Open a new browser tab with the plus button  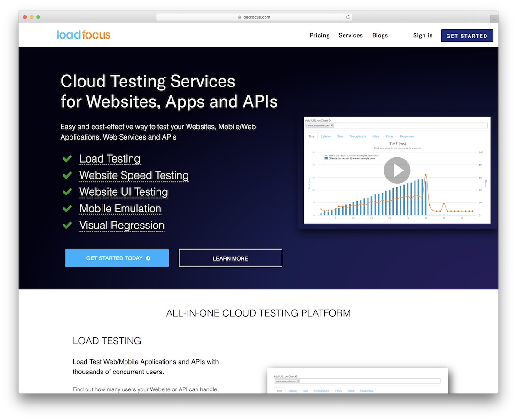pyautogui.click(x=494, y=19)
